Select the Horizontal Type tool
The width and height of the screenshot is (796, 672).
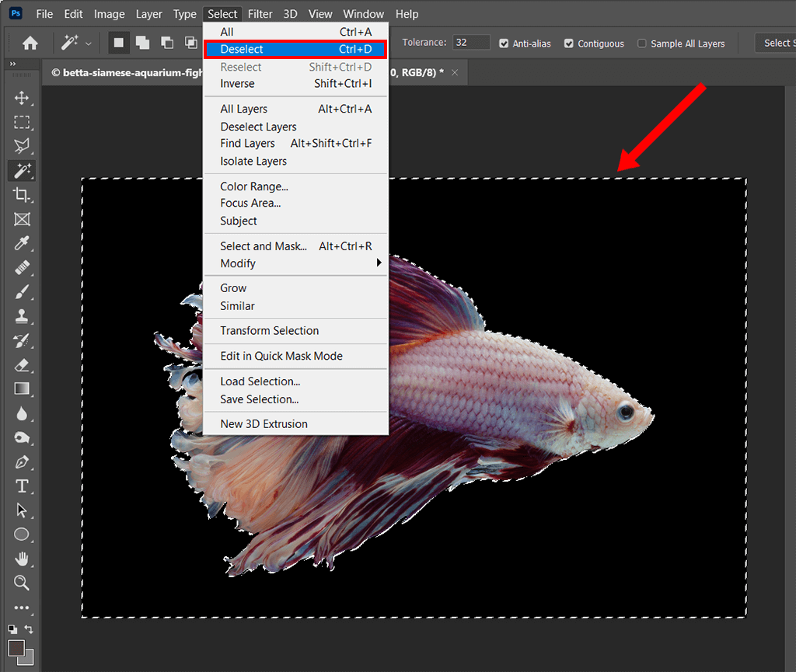pyautogui.click(x=21, y=486)
